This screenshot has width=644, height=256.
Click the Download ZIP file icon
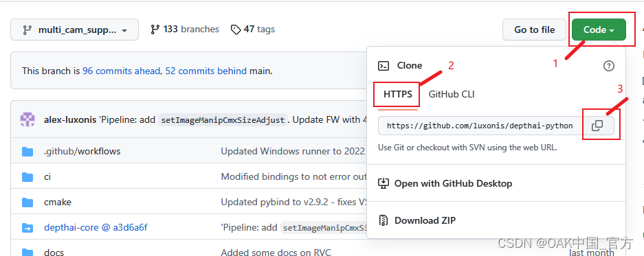(x=384, y=220)
